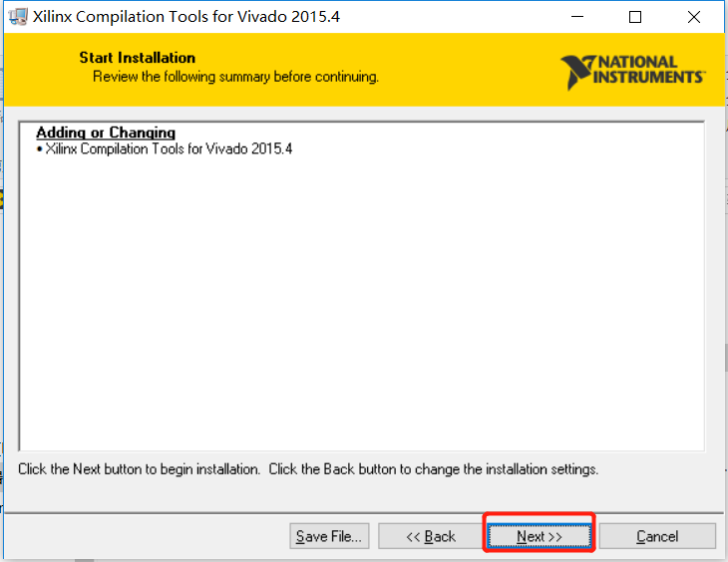Click the Start Installation banner heading
Viewport: 728px width, 562px height.
pos(137,58)
